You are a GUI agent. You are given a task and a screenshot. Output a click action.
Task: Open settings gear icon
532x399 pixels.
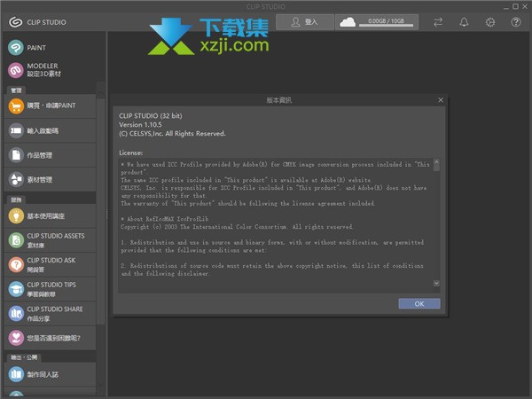pyautogui.click(x=490, y=22)
